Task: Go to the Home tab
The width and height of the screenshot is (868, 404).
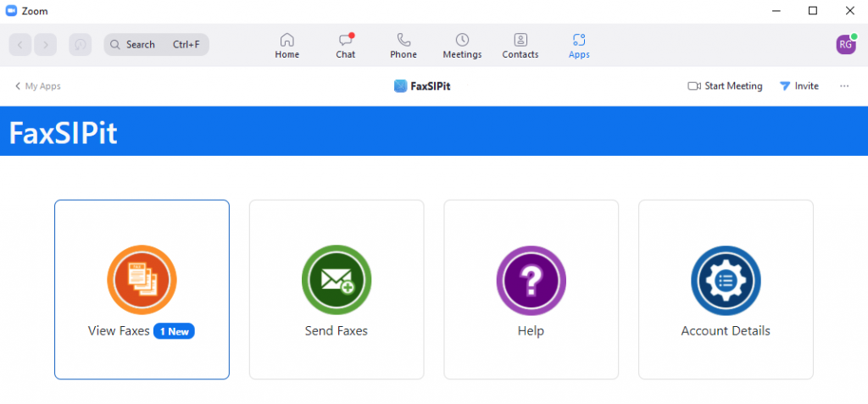Action: [287, 46]
